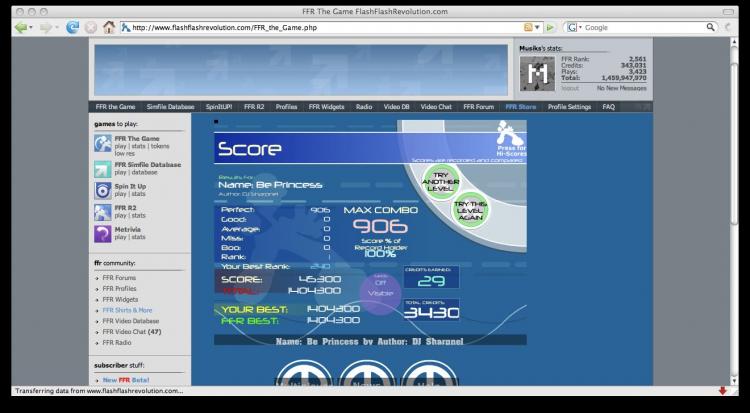Select the FFR Forum navigation tab

pos(478,105)
